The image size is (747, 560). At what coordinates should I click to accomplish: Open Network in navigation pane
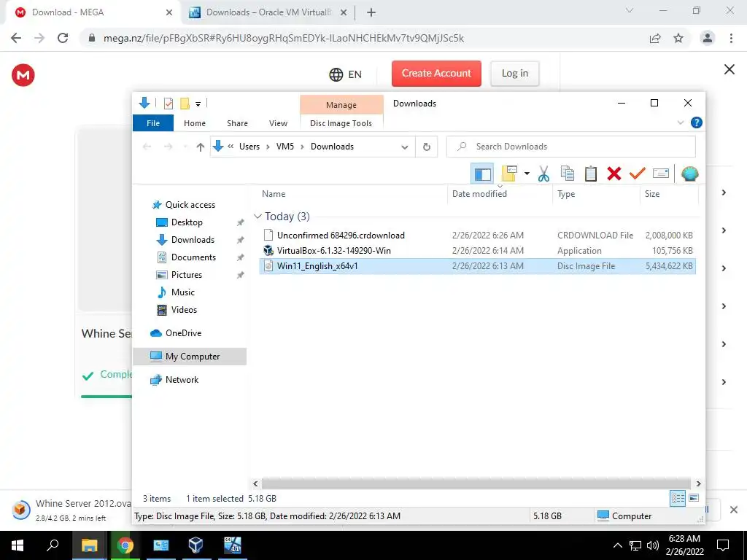pos(182,380)
